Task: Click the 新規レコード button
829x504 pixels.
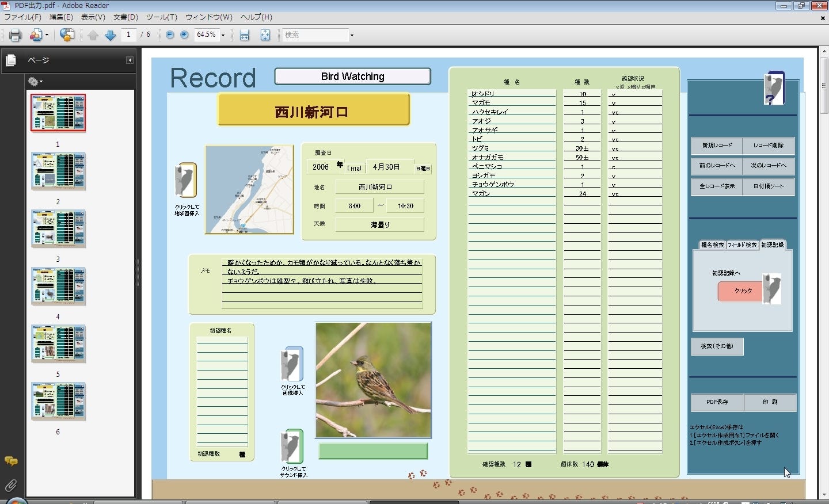Action: pos(717,146)
